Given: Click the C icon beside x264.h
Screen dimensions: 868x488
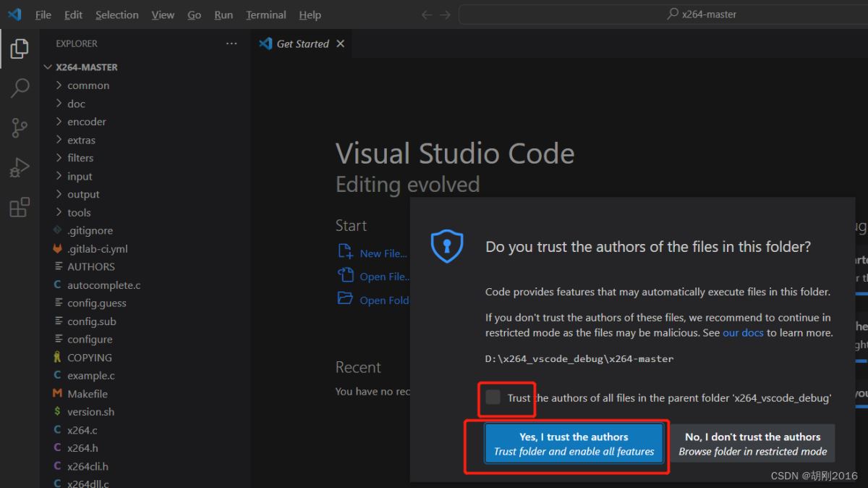Looking at the screenshot, I should (x=58, y=447).
